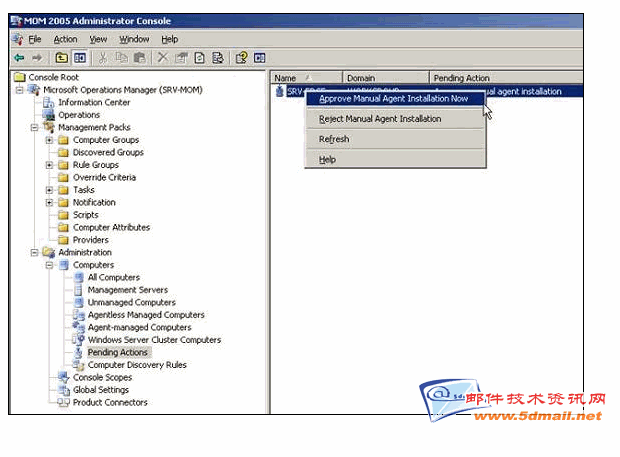This screenshot has width=620, height=457.
Task: Click the Refresh page toolbar icon
Action: click(200, 58)
